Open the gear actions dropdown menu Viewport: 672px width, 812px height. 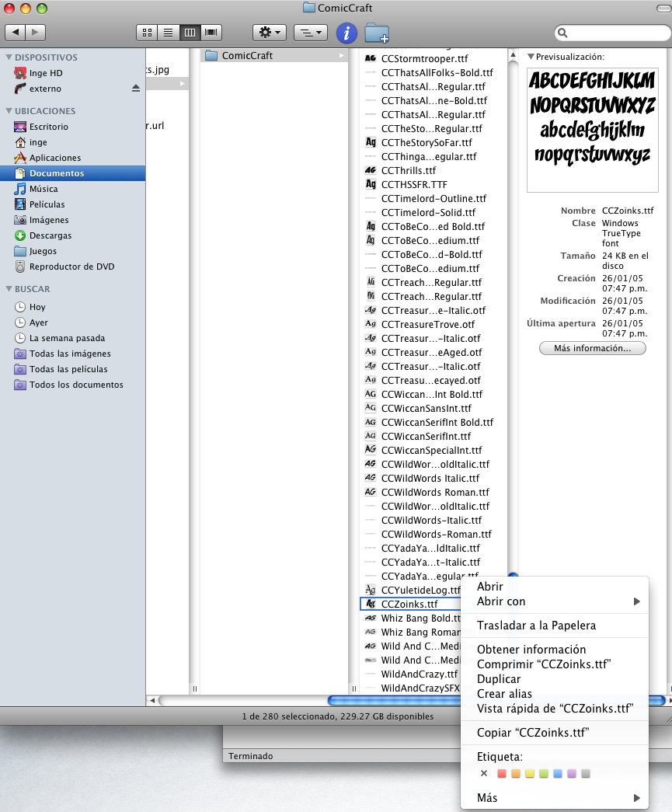tap(269, 33)
